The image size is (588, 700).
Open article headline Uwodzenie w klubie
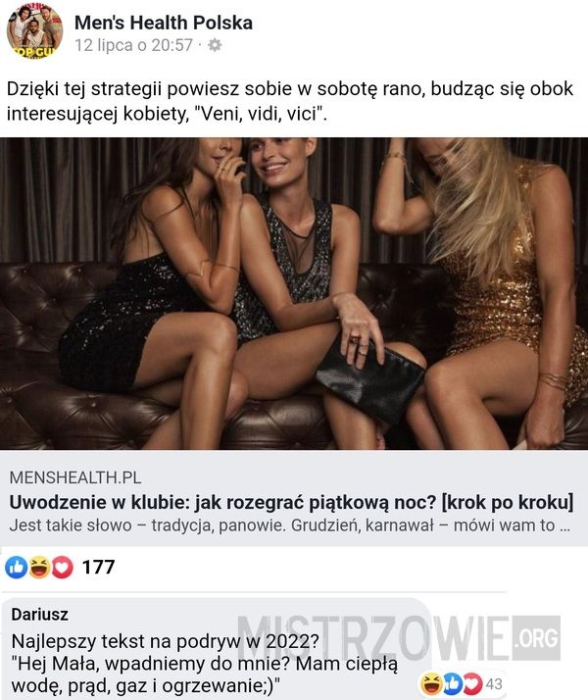[x=291, y=502]
